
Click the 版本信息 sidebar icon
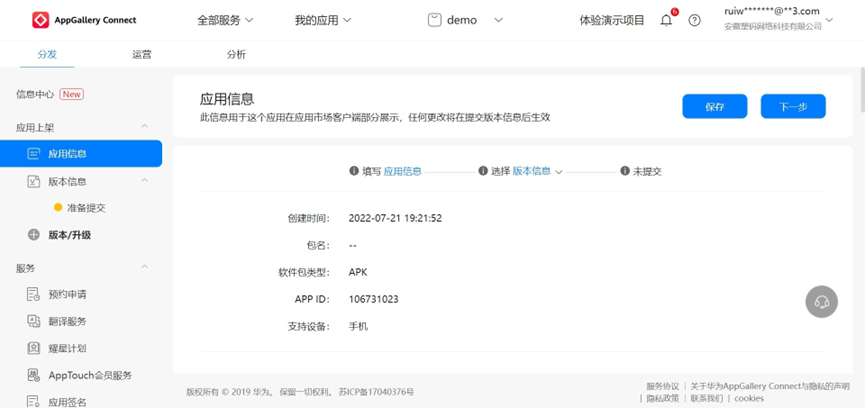pos(34,181)
